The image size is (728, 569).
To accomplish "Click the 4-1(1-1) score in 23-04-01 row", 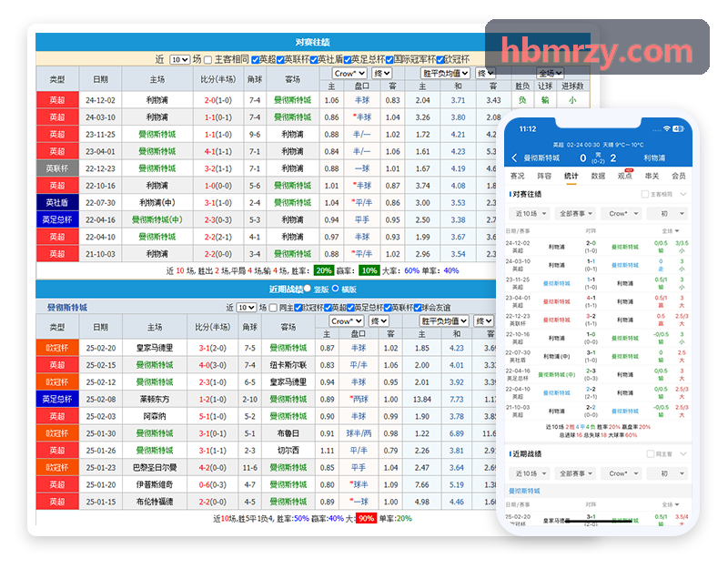I will click(218, 151).
